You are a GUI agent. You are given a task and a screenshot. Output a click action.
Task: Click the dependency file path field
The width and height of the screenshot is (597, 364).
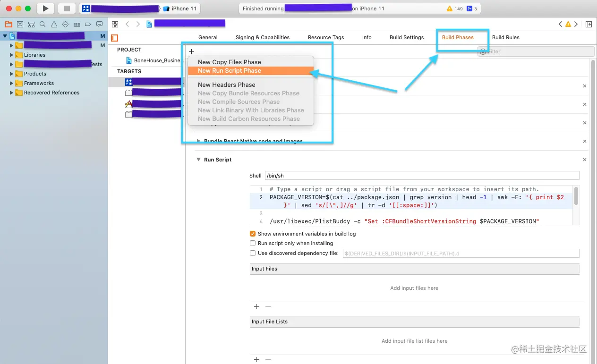(x=461, y=254)
